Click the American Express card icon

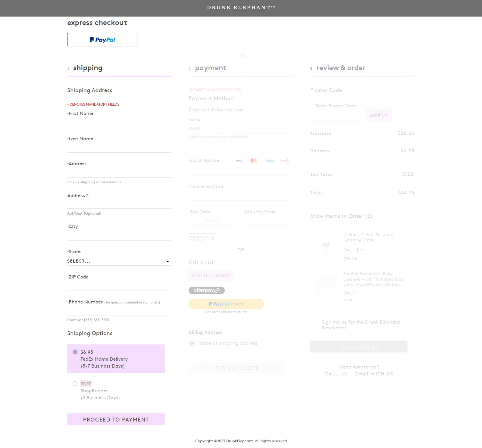click(x=270, y=161)
